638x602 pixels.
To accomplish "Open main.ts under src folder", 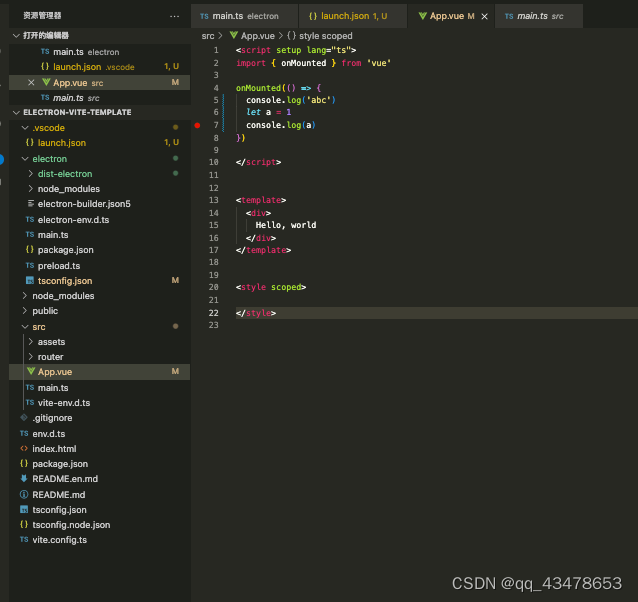I will pos(99,388).
